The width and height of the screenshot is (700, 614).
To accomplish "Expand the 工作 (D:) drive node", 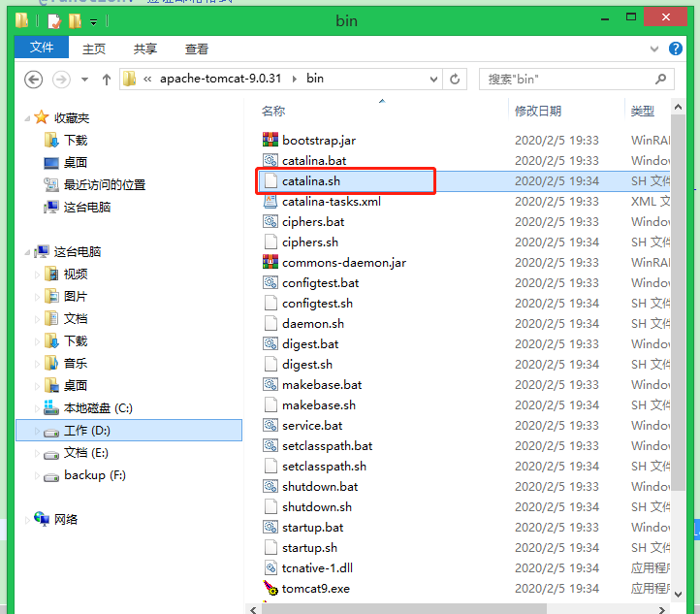I will tap(37, 431).
